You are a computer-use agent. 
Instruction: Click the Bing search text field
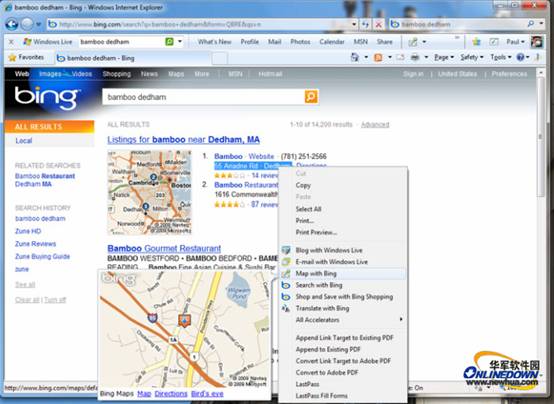(x=203, y=97)
